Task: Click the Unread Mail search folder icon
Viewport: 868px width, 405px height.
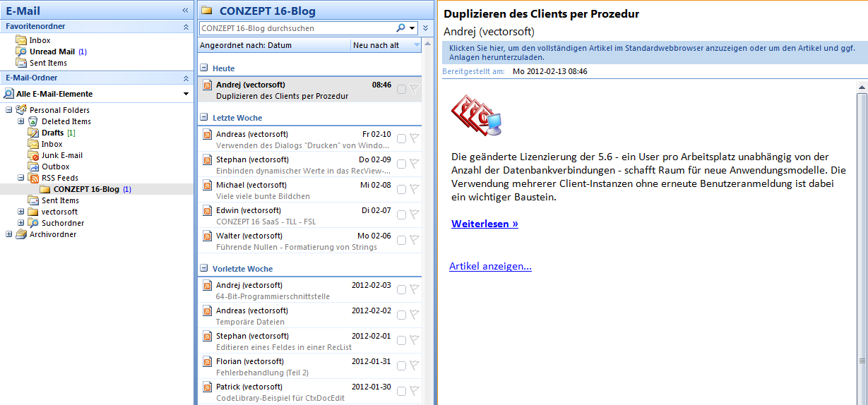Action: pos(21,52)
